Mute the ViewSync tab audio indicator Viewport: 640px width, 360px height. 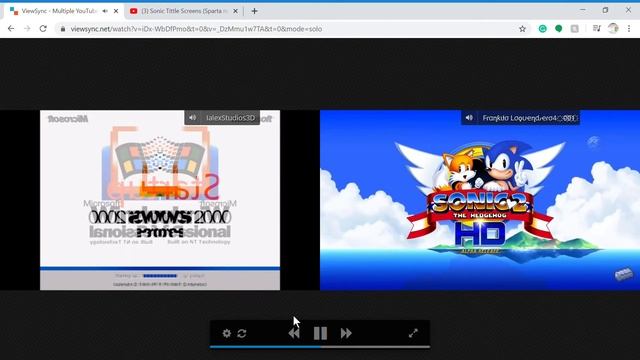pos(105,11)
